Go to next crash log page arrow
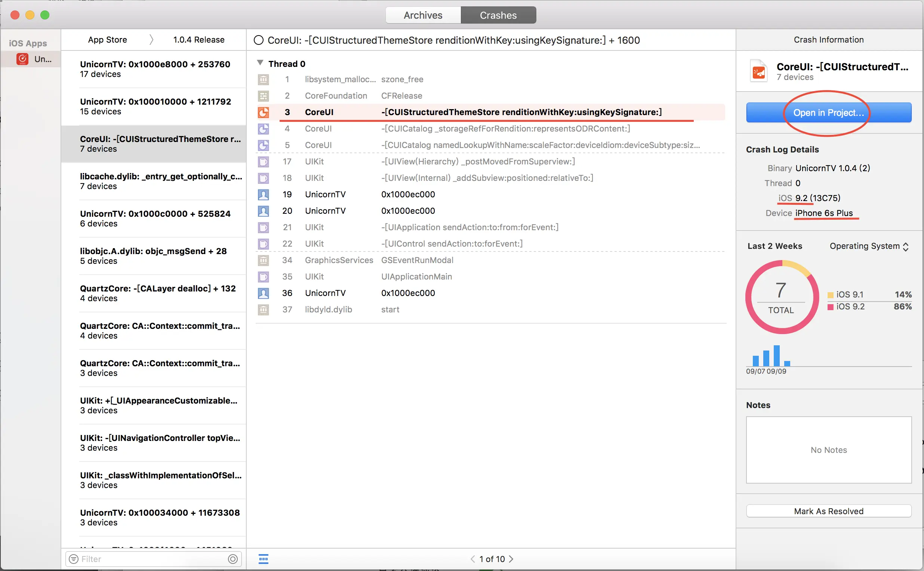 (x=511, y=559)
